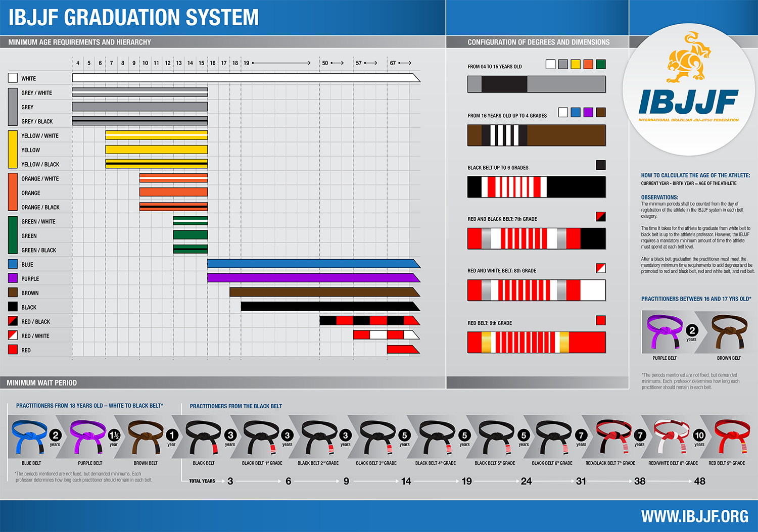Click the total years number 48
The height and width of the screenshot is (532, 758).
(x=699, y=481)
